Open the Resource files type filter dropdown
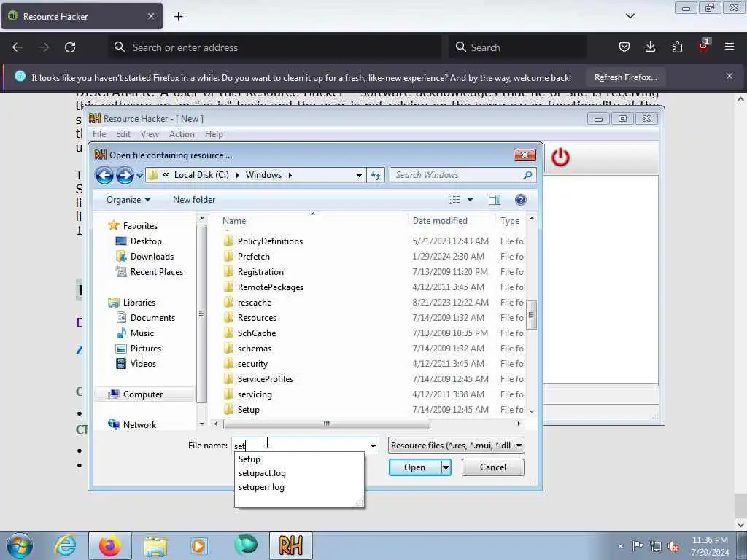747x560 pixels. (457, 446)
